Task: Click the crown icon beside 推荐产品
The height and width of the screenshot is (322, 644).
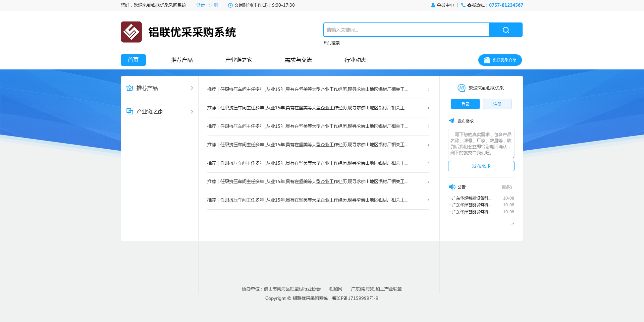Action: coord(130,88)
